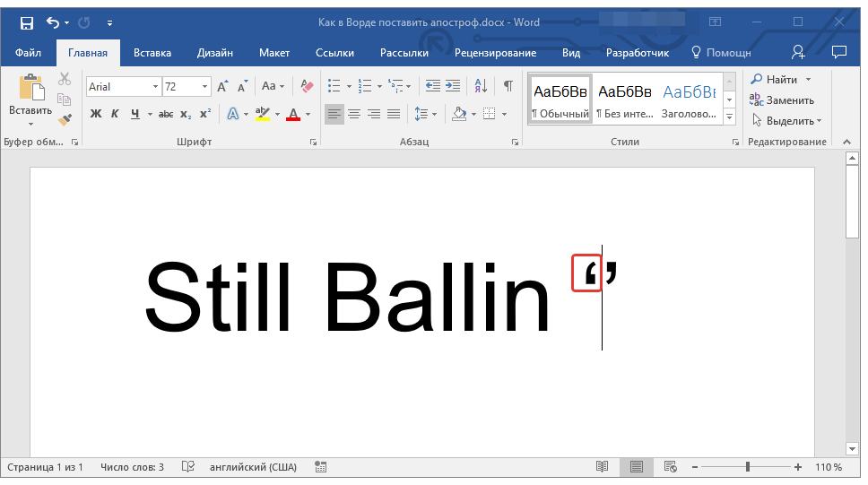Align text left
This screenshot has height=485, width=868.
tap(334, 114)
